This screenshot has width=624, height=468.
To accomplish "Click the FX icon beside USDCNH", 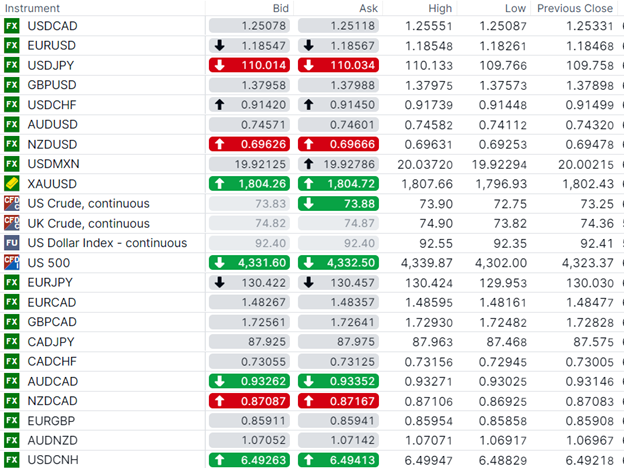I will [x=12, y=460].
